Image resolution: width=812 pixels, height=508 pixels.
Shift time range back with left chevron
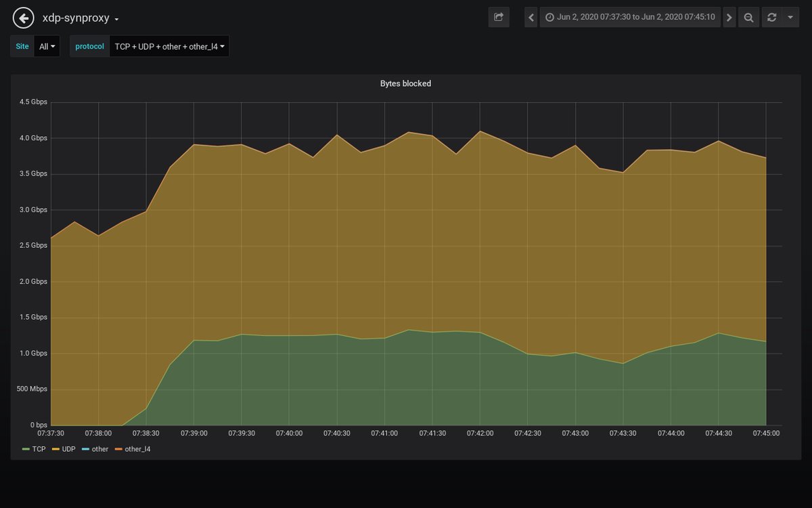tap(531, 17)
